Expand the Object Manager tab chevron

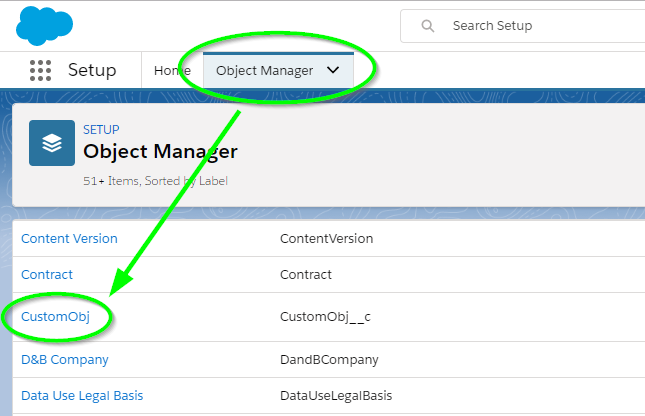333,70
